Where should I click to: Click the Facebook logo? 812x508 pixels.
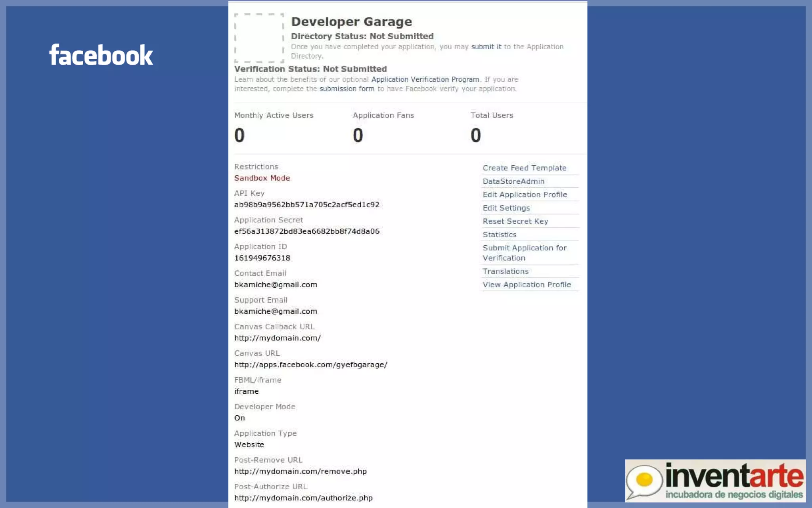[x=101, y=55]
